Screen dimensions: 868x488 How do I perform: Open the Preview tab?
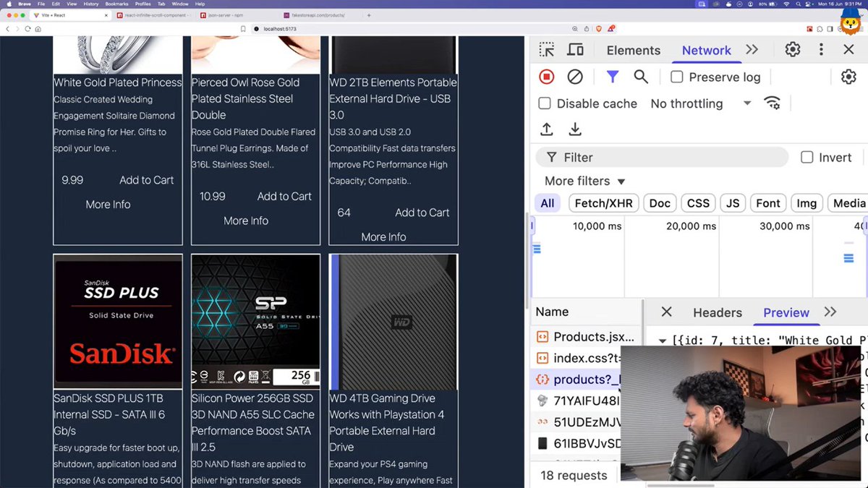click(786, 312)
